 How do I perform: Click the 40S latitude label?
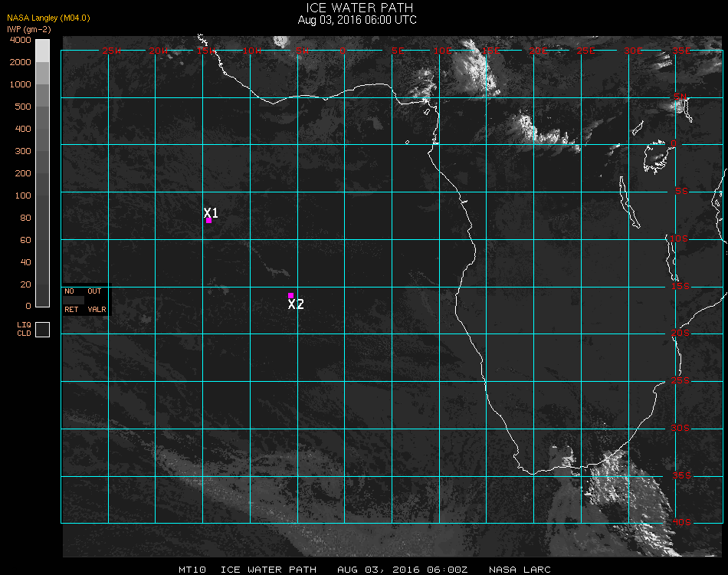pos(681,523)
